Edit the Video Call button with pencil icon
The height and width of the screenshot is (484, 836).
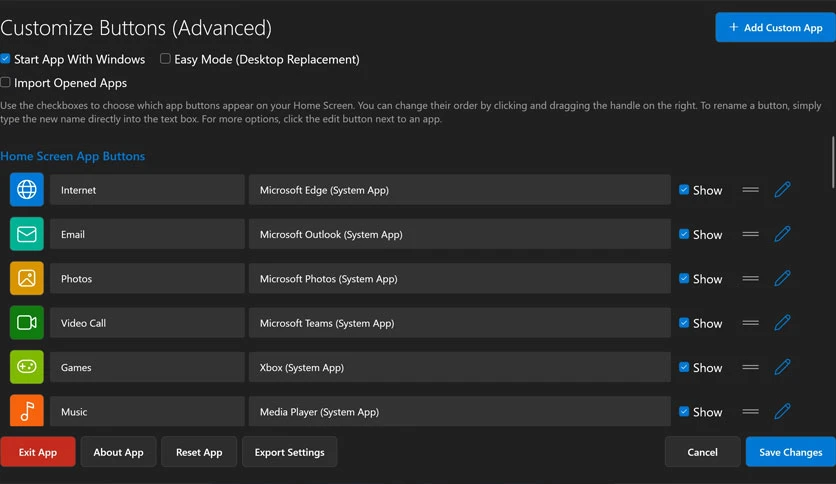782,322
